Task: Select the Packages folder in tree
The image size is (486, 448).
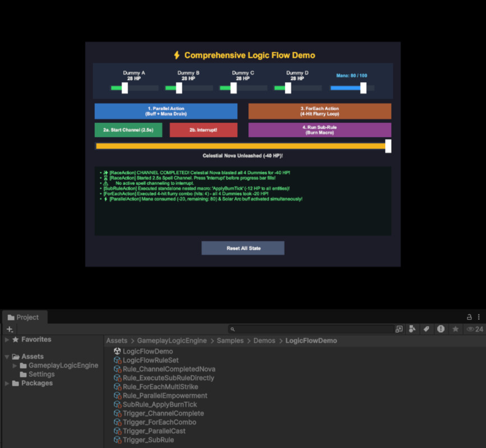Action: [x=37, y=383]
